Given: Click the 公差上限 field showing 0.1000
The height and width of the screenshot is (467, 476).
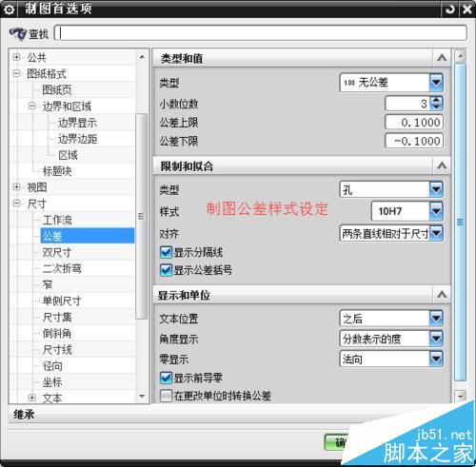Looking at the screenshot, I should coord(414,123).
